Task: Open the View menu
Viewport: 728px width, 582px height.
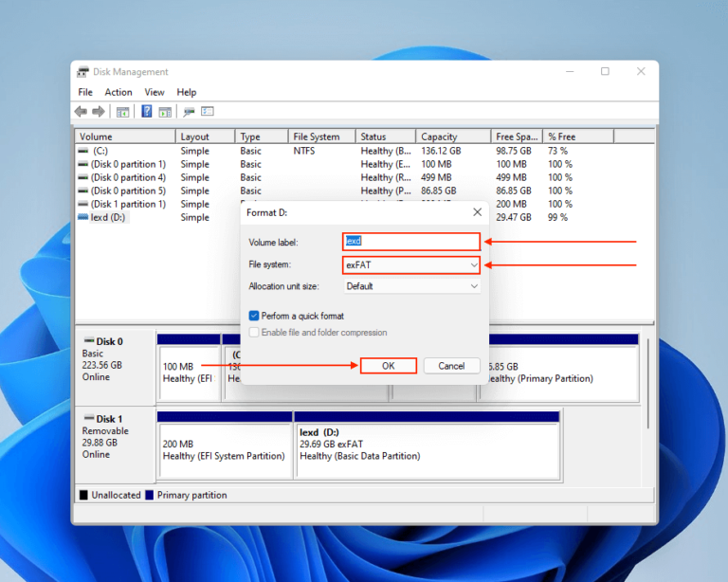Action: [155, 92]
